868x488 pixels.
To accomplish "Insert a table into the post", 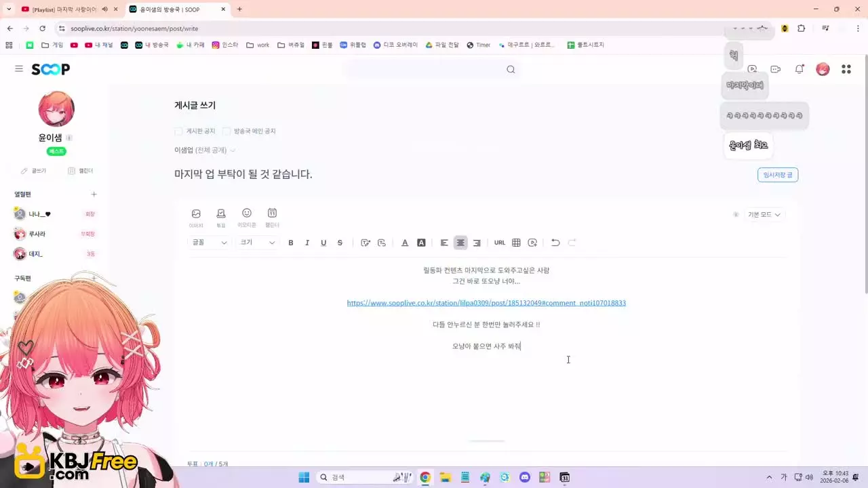I will pyautogui.click(x=516, y=243).
